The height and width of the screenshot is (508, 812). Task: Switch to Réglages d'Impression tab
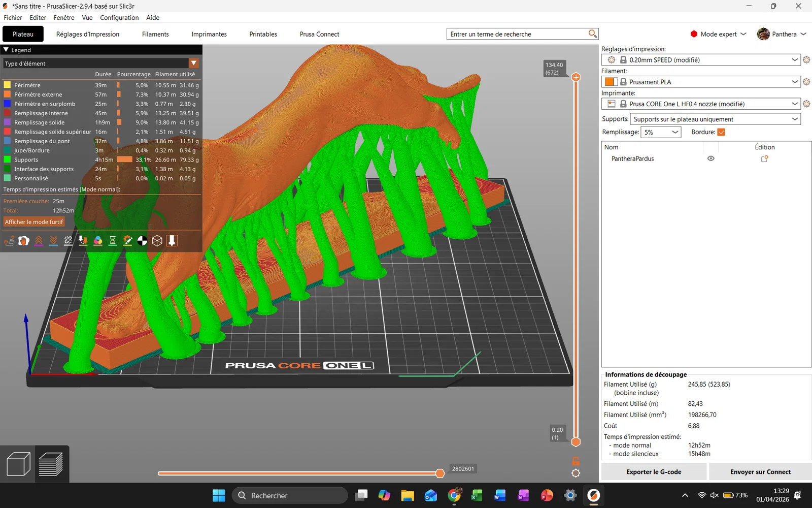[x=88, y=34]
